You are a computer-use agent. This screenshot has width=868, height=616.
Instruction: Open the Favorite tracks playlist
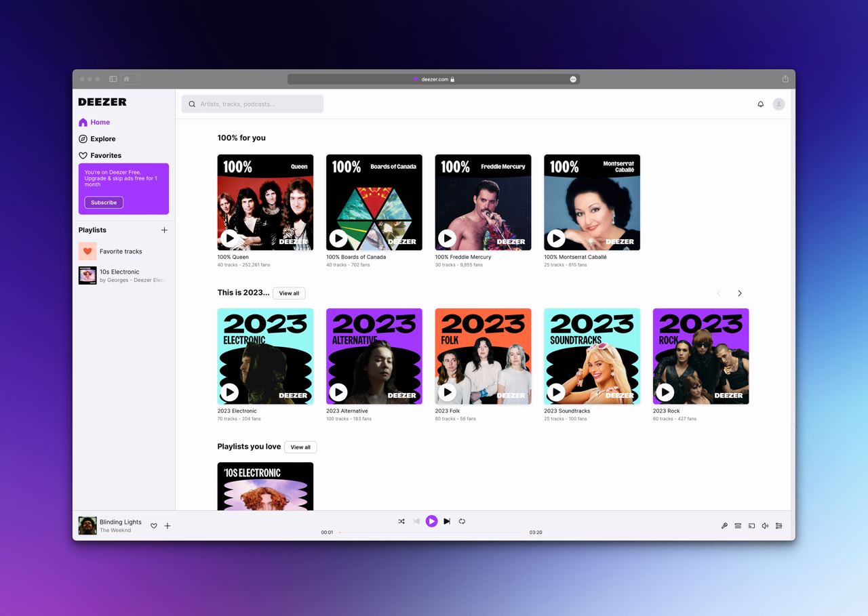tap(123, 251)
